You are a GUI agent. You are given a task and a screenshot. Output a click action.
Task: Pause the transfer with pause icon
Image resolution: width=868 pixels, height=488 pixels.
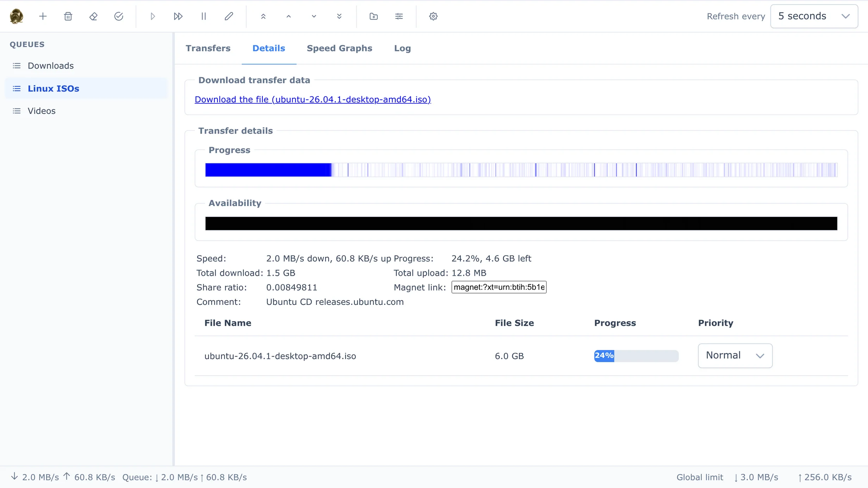(x=203, y=16)
